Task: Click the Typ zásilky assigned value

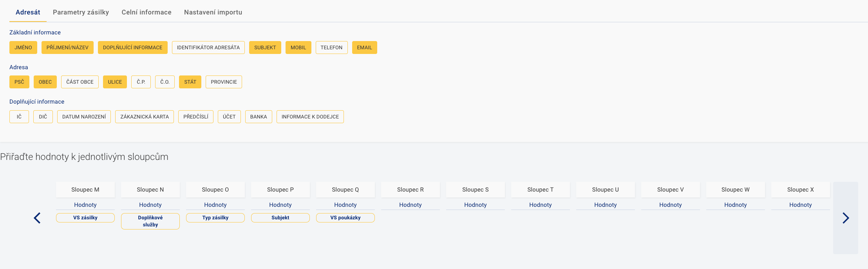Action: (x=215, y=218)
